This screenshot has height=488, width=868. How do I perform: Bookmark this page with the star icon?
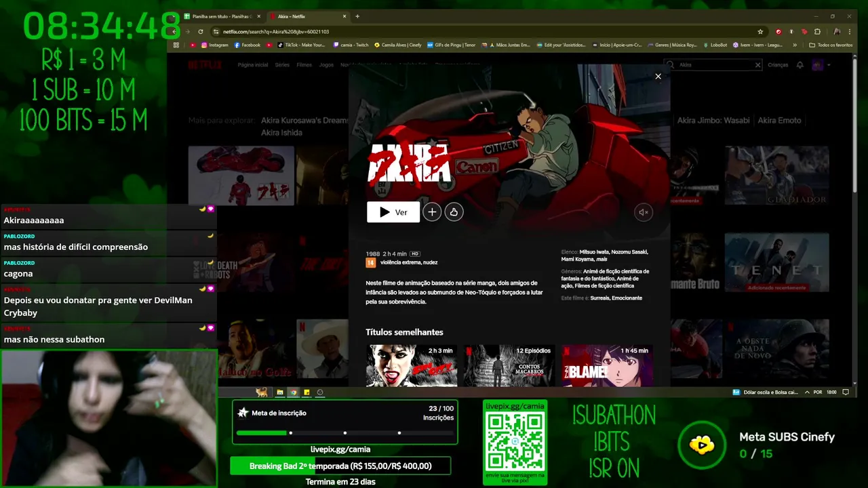pos(760,31)
